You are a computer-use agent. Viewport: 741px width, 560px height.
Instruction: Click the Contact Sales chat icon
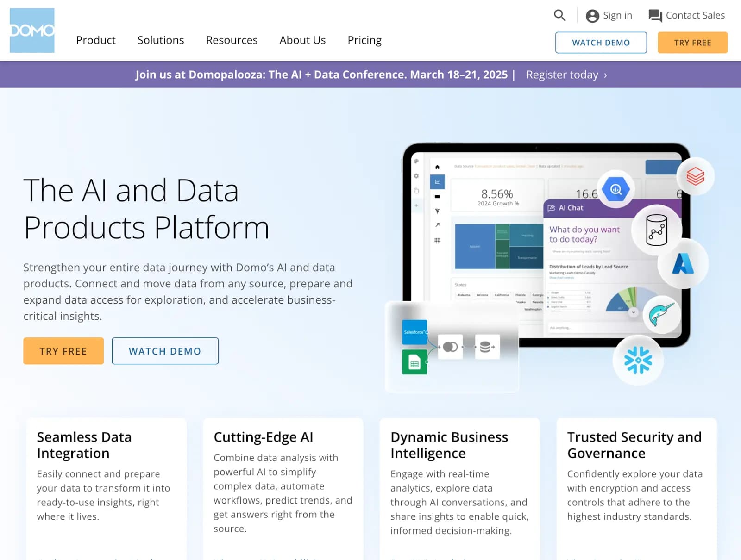(655, 16)
